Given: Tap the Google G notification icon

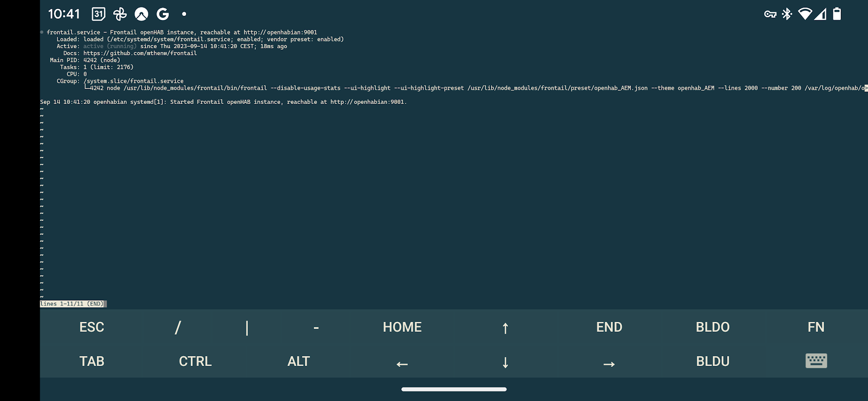Looking at the screenshot, I should coord(163,14).
